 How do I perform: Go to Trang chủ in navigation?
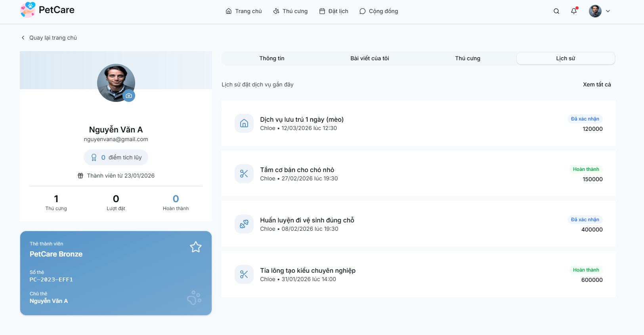pos(244,11)
